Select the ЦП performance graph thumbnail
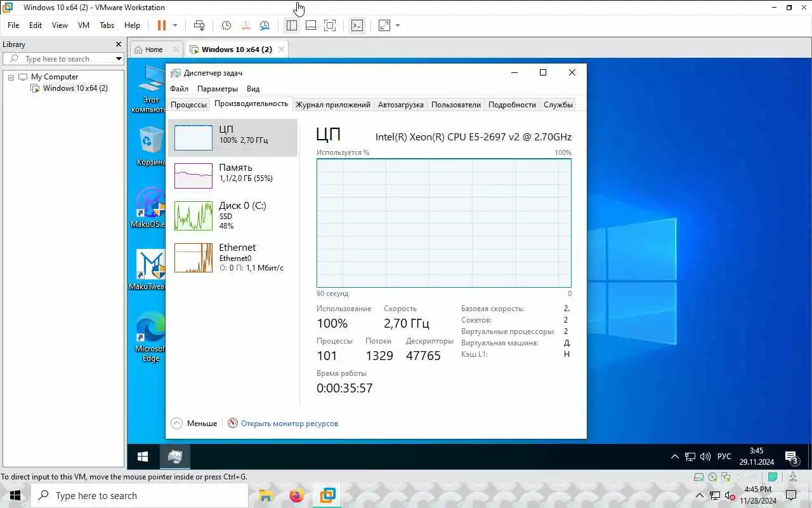Screen dimensions: 812x508 pos(193,138)
